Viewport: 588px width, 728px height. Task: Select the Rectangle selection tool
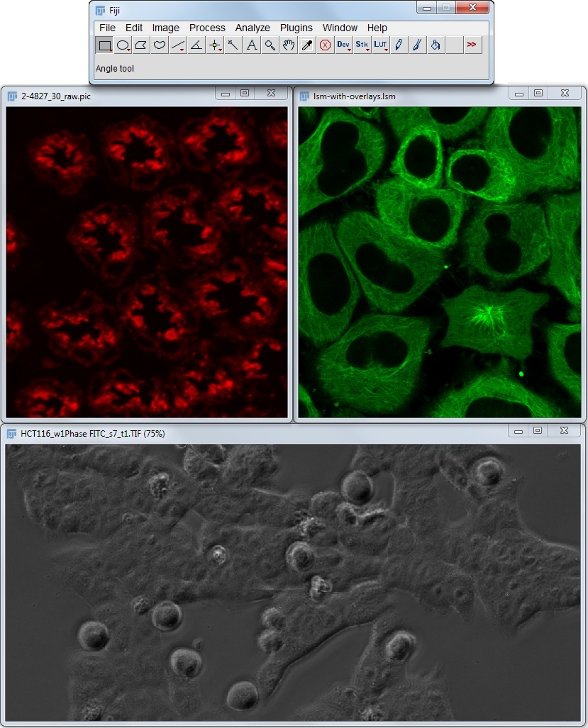(104, 45)
